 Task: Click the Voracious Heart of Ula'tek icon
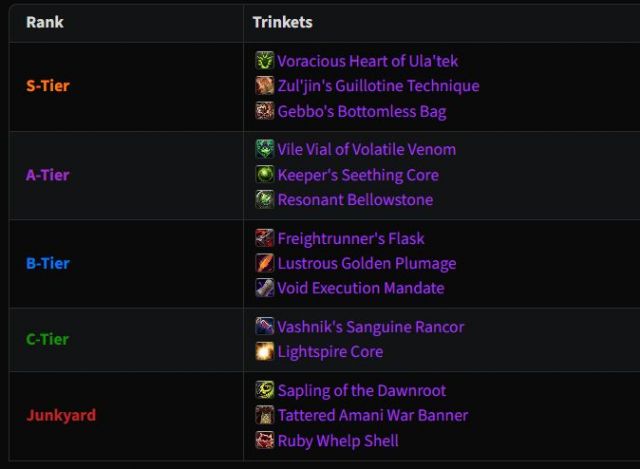264,60
